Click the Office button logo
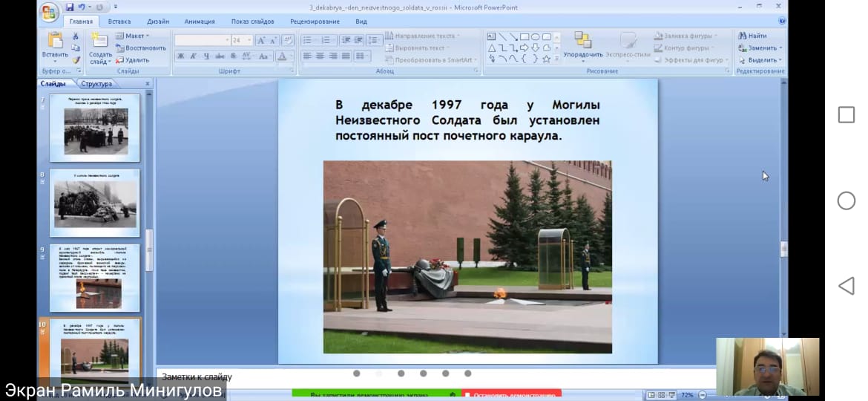Screen dimensions: 868x401 click(49, 13)
